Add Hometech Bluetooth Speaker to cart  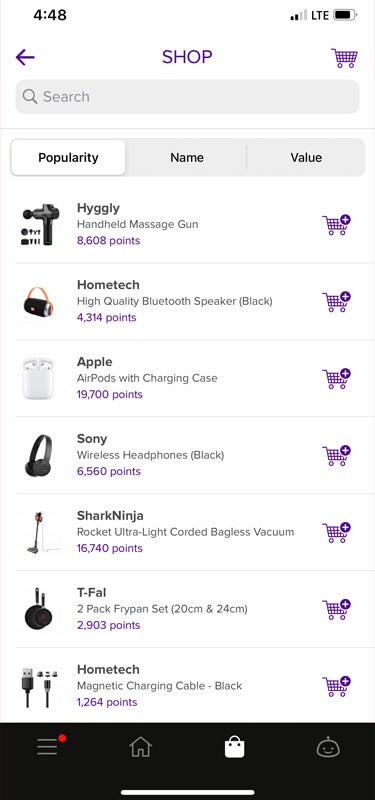(x=337, y=302)
